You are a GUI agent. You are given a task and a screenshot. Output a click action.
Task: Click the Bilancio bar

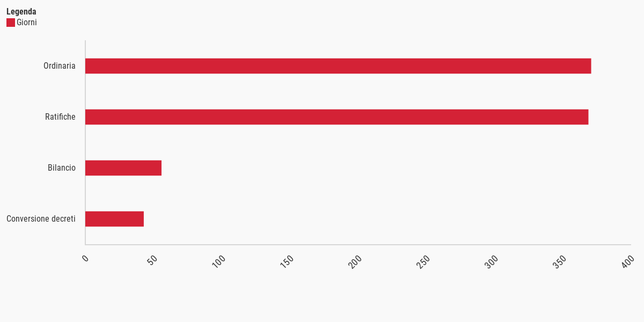[123, 168]
